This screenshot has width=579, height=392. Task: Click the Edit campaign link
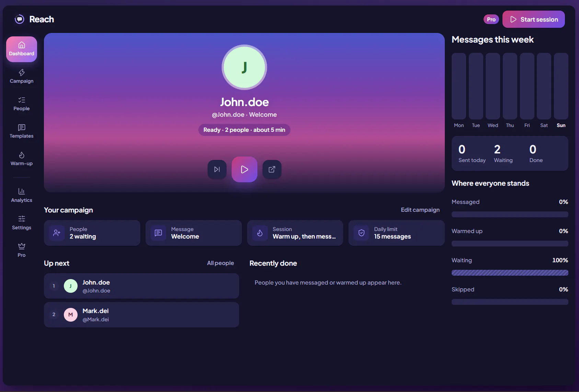click(420, 210)
